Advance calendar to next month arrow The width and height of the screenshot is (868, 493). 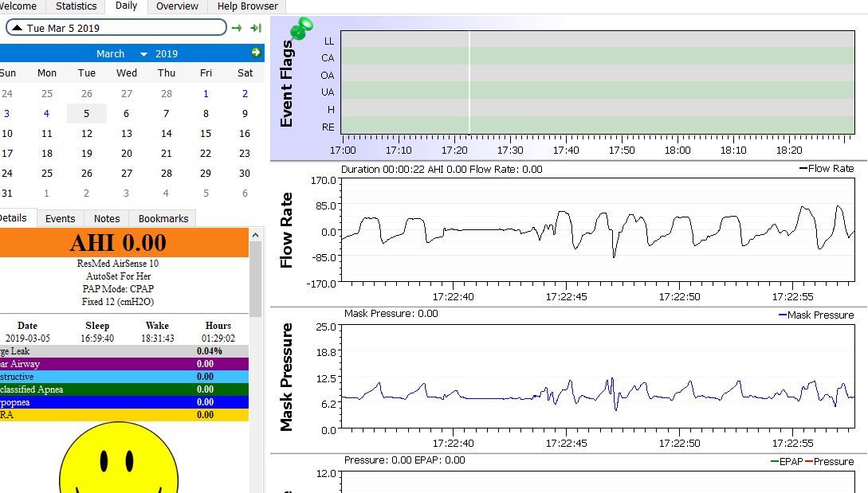click(x=256, y=52)
